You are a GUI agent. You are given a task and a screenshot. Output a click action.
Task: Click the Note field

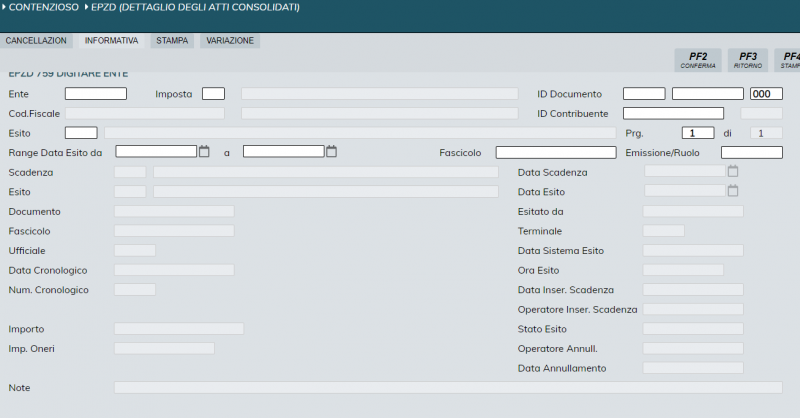pyautogui.click(x=448, y=387)
